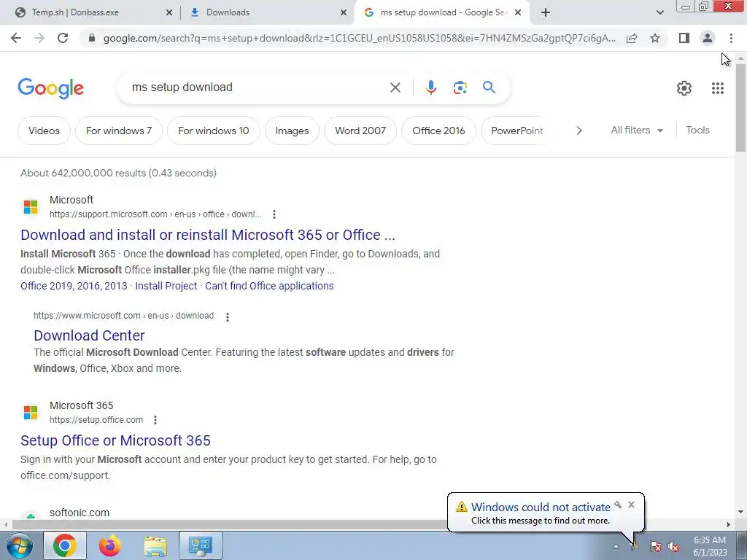Open Chrome side panel

[684, 38]
